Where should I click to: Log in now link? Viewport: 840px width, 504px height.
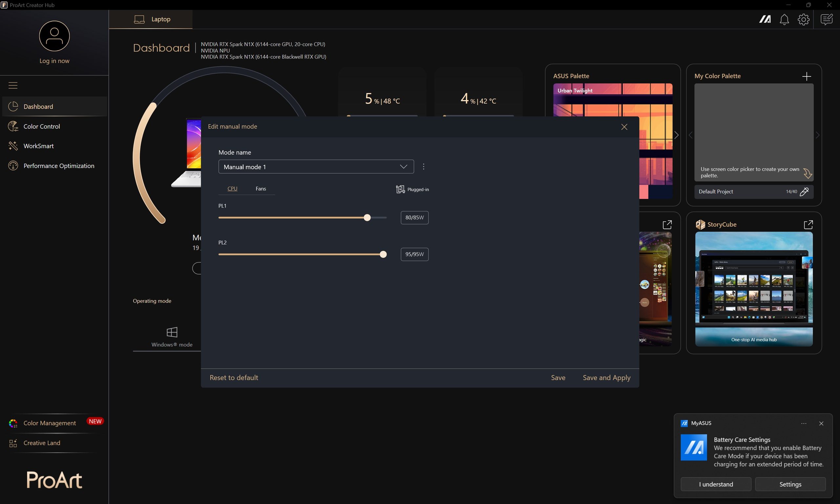[x=54, y=61]
